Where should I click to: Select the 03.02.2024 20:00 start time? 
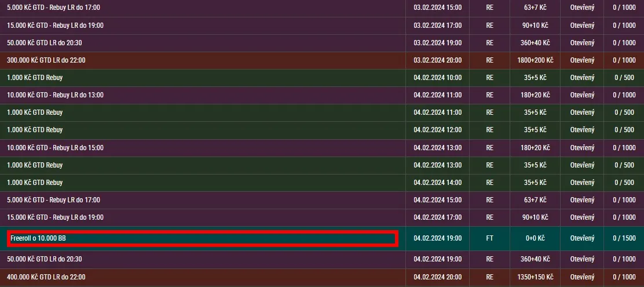pos(437,60)
